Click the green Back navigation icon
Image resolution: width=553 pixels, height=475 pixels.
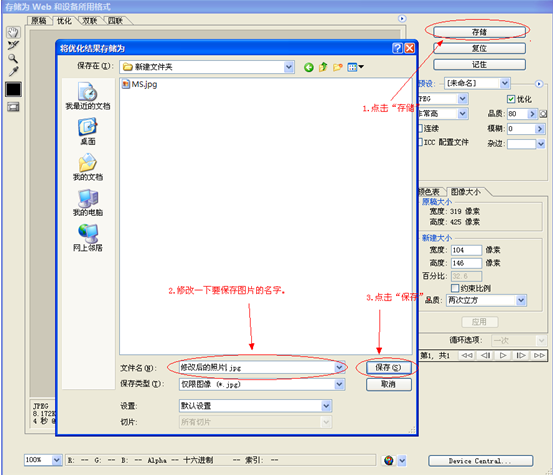pyautogui.click(x=309, y=67)
